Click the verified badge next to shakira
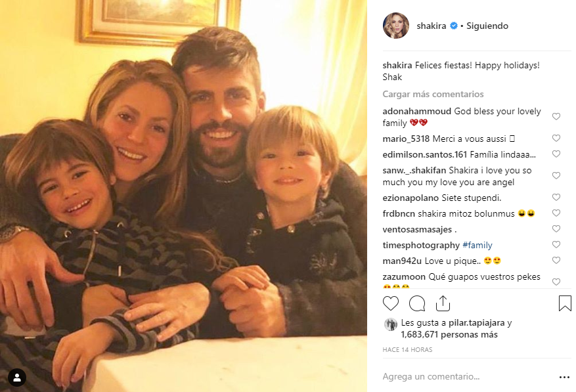576x392 pixels. click(x=453, y=26)
